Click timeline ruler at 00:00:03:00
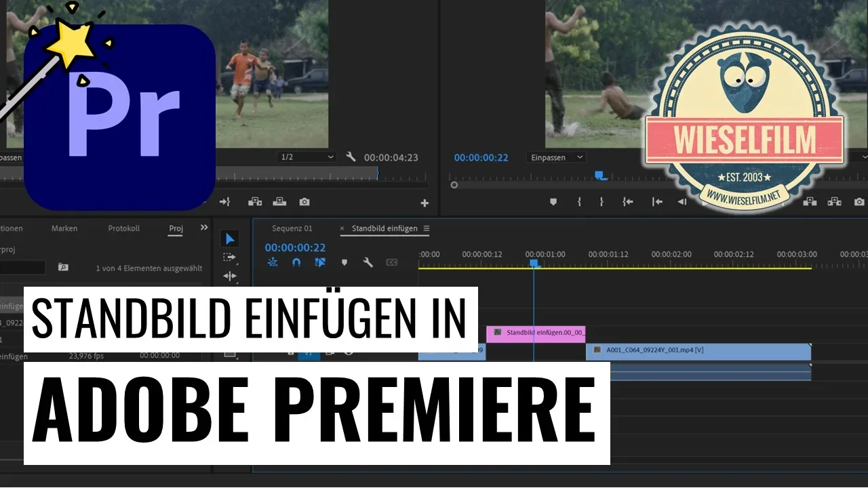This screenshot has width=868, height=488. click(x=797, y=255)
